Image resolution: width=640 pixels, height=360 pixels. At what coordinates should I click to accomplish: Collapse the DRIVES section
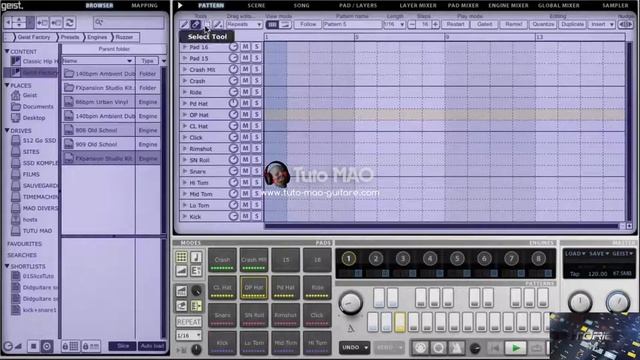pos(7,131)
